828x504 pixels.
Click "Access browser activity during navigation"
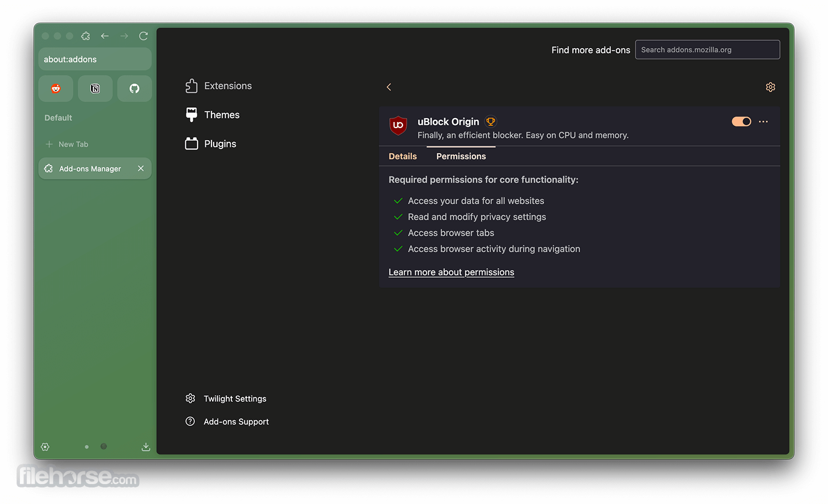[x=494, y=249]
